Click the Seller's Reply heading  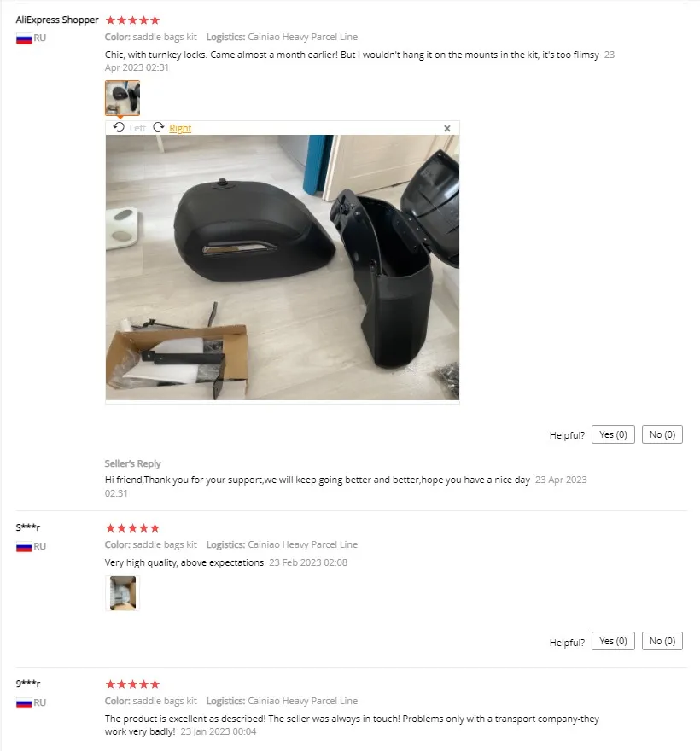pyautogui.click(x=132, y=463)
